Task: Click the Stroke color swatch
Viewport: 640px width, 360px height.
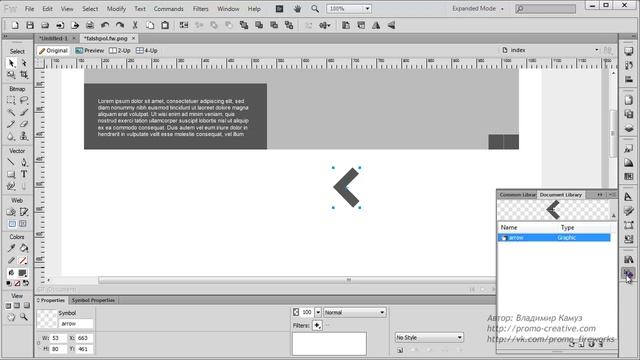Action: coord(23,260)
